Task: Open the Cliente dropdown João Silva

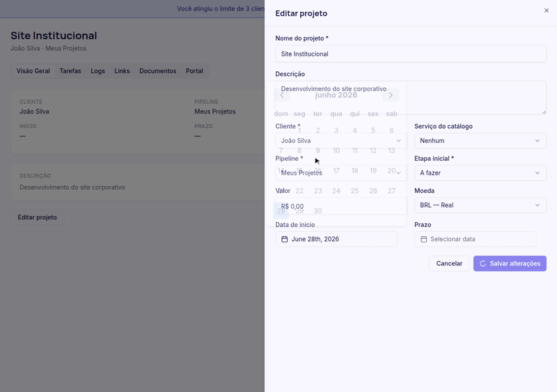Action: pos(341,141)
